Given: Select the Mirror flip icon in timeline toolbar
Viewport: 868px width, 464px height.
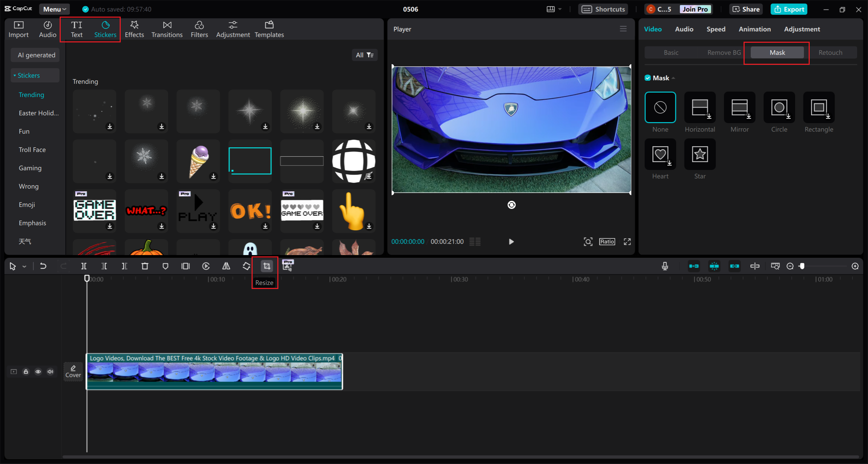Looking at the screenshot, I should [226, 266].
